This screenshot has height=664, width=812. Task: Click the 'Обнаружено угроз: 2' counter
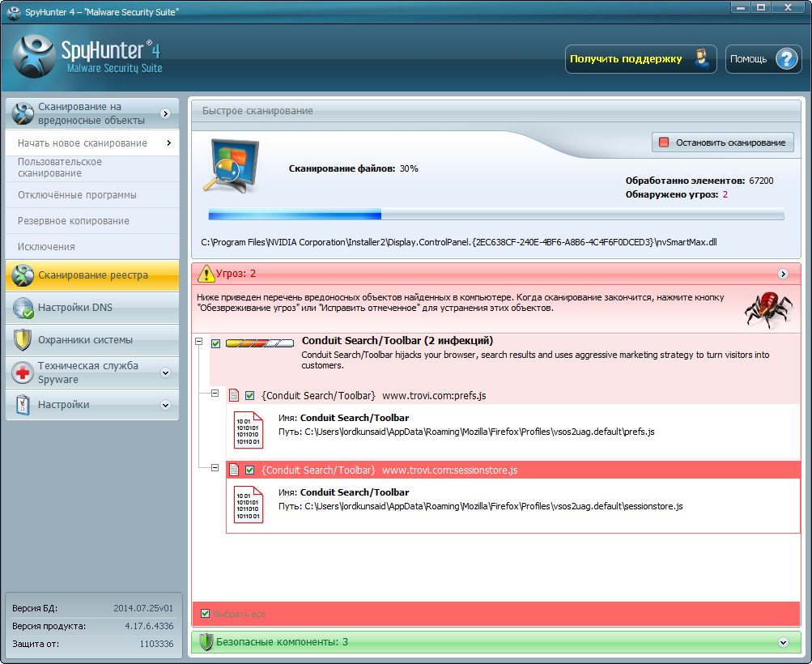tap(676, 194)
